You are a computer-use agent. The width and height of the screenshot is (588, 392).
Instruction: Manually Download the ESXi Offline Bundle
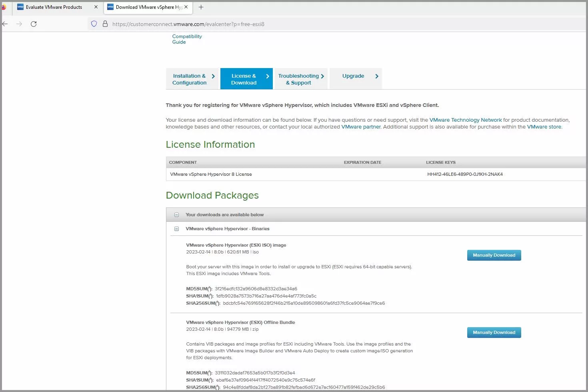(x=494, y=333)
